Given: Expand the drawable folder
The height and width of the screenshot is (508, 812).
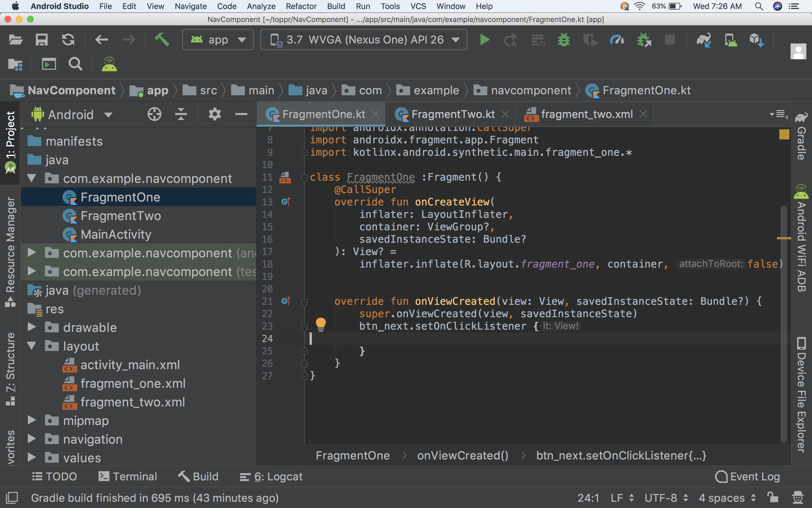Looking at the screenshot, I should [32, 327].
